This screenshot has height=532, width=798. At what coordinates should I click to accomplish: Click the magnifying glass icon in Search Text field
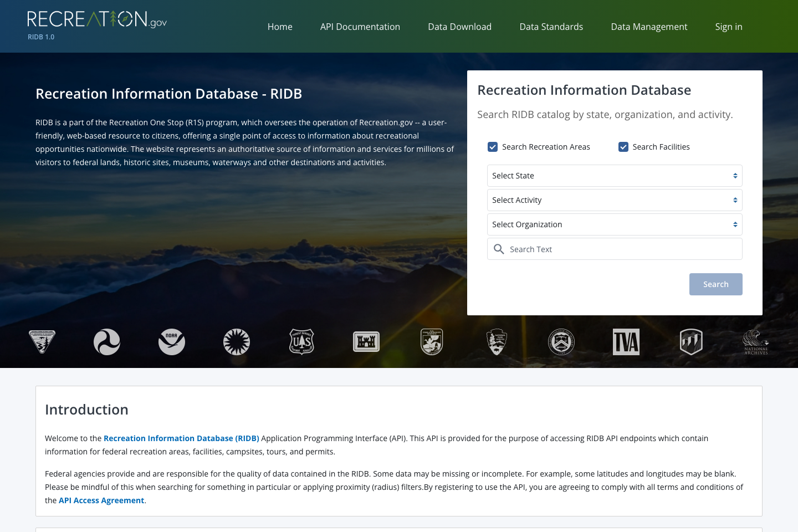499,249
